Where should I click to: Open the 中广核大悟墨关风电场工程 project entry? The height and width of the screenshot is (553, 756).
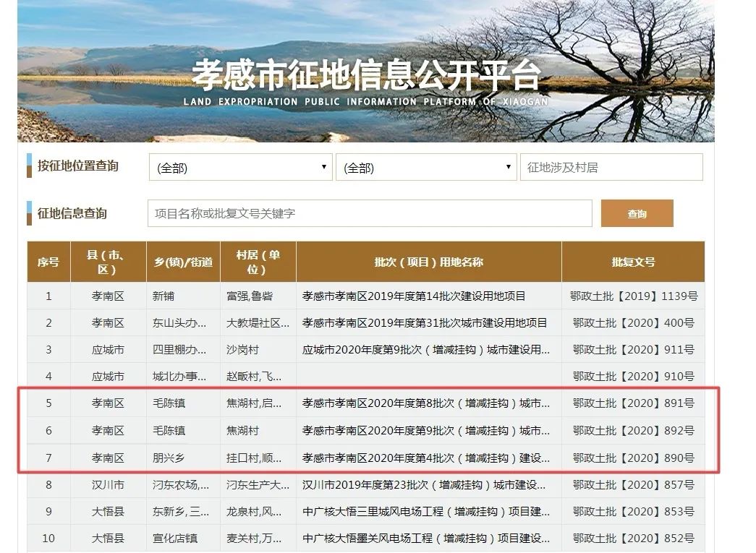[425, 539]
